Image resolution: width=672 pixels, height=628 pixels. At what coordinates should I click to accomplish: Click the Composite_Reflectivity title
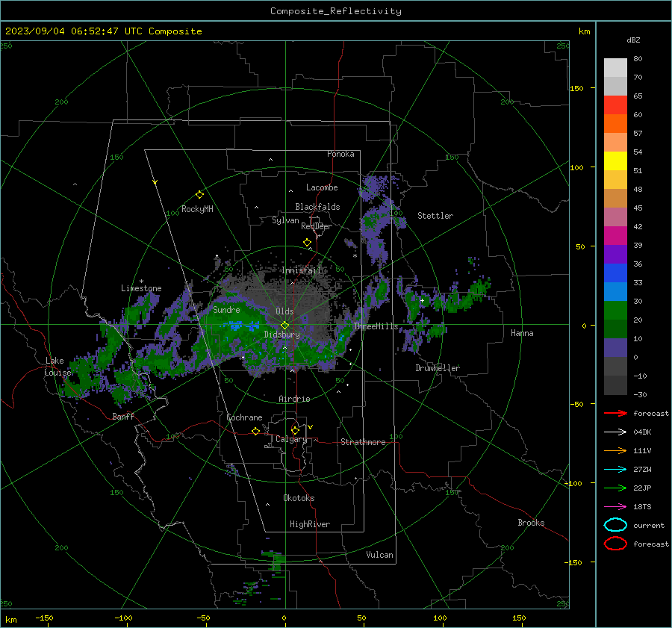(336, 11)
